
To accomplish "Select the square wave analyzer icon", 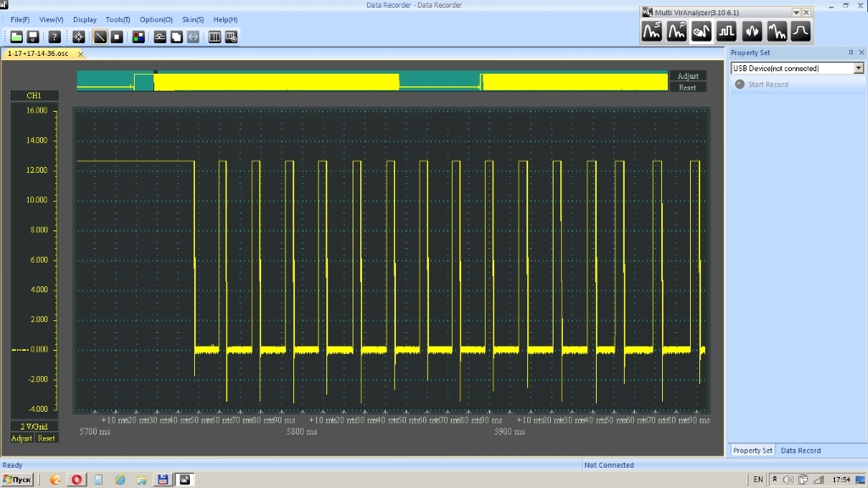I will 726,32.
